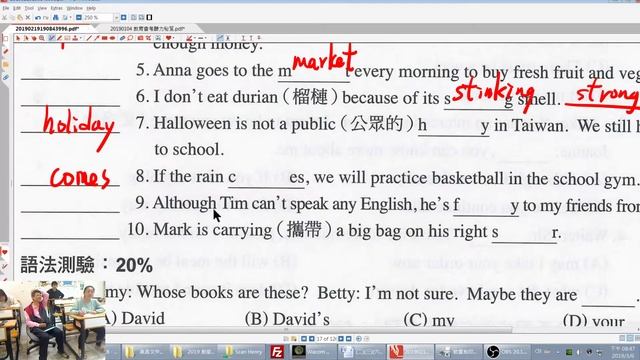This screenshot has width=640, height=360.
Task: Open the Edit menu
Action: coord(17,8)
